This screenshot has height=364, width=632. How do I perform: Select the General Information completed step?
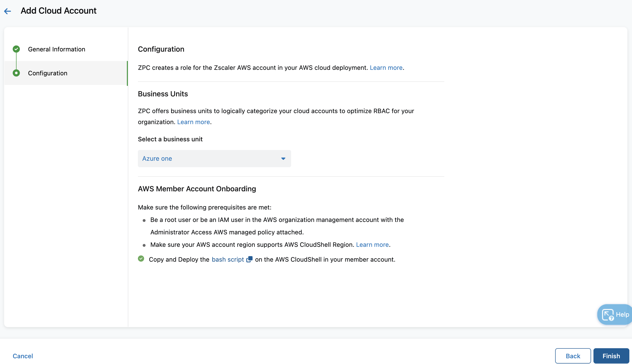[56, 49]
